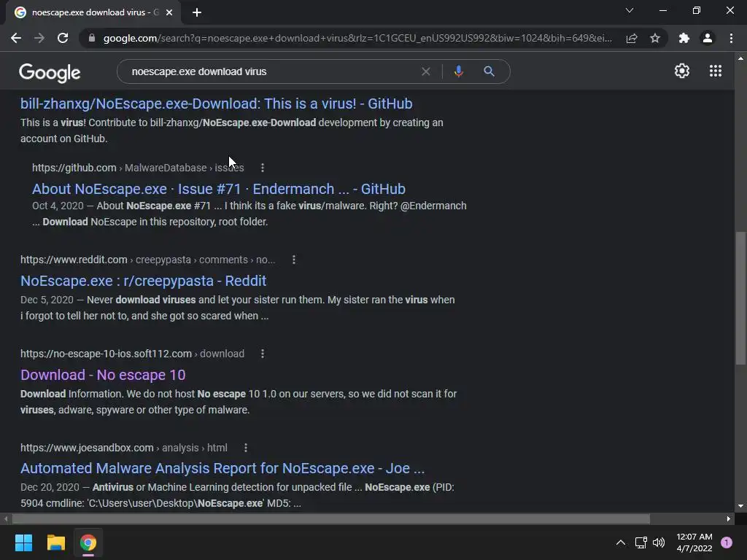Image resolution: width=747 pixels, height=560 pixels.
Task: Open the Google apps grid
Action: 715,71
